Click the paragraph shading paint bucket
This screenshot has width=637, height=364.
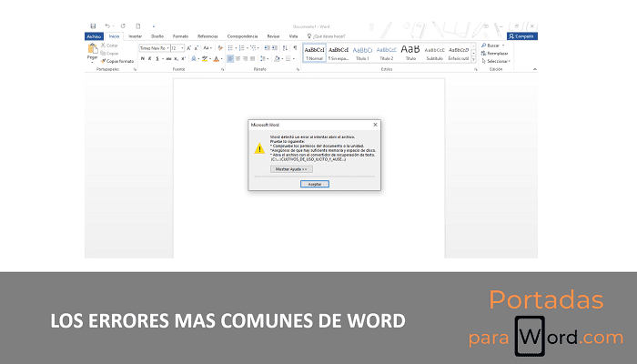coord(277,59)
